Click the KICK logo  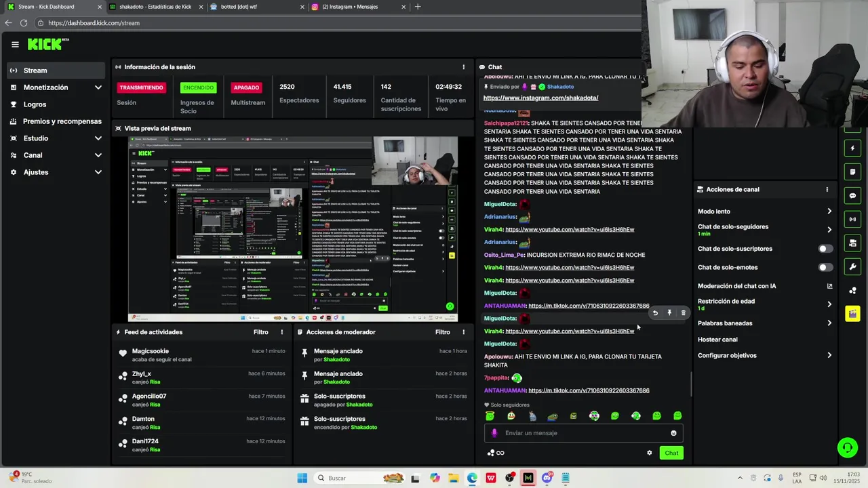48,44
